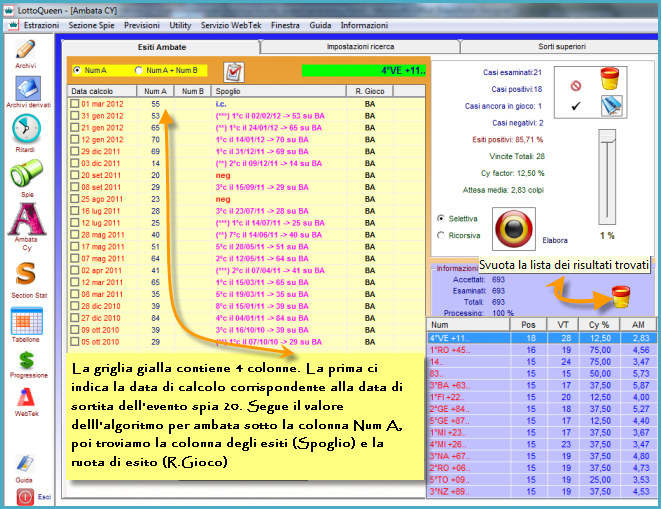Screen dimensions: 661x509
Task: Switch to Esiti Ambate tab
Action: (161, 47)
